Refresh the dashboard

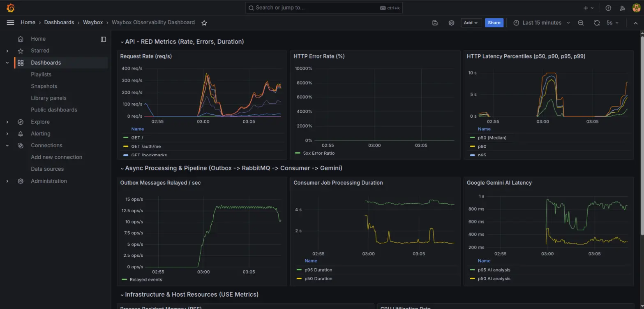coord(597,23)
